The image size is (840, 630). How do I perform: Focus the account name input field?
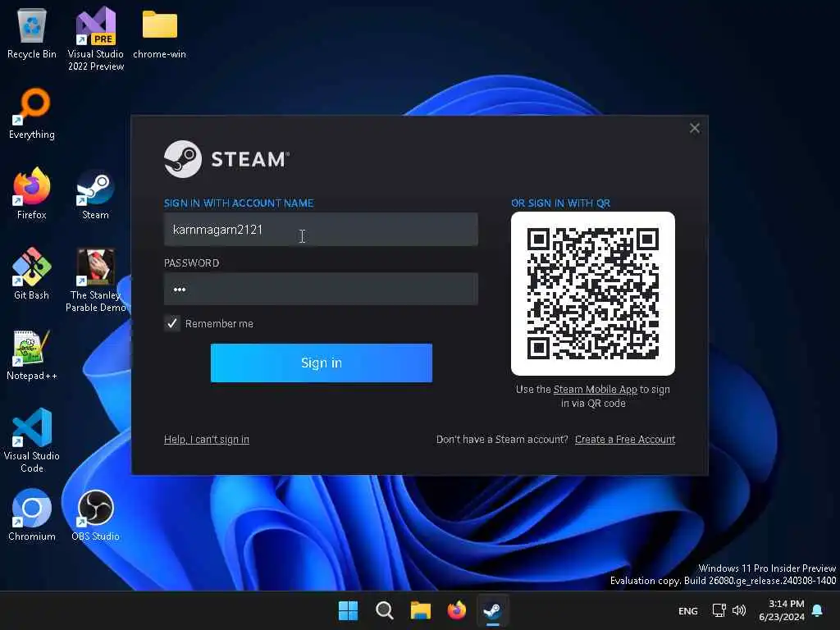pos(321,230)
